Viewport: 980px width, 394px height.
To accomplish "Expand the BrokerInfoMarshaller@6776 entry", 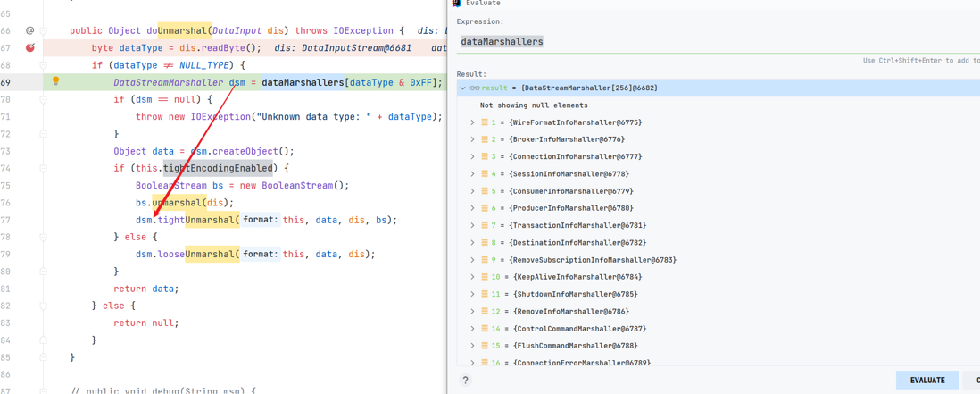I will 473,139.
